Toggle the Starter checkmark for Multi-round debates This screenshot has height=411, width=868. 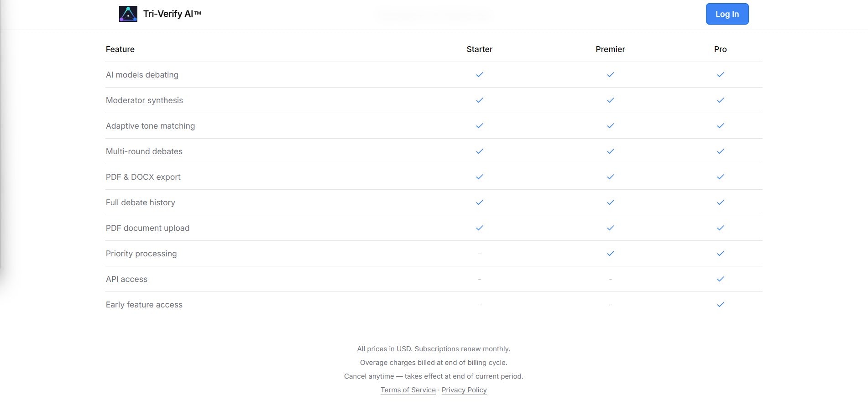click(x=480, y=151)
